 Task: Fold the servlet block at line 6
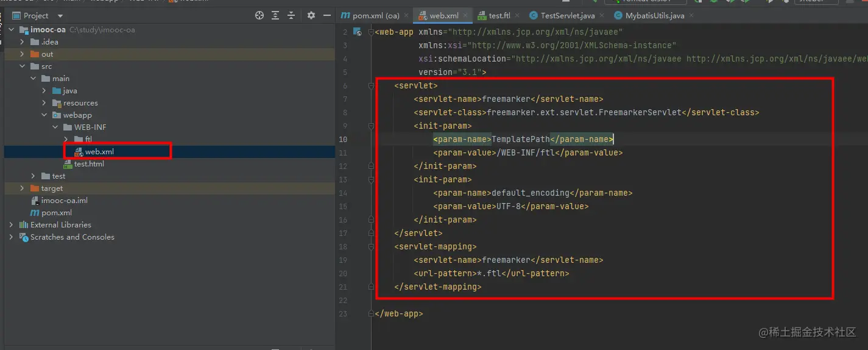[372, 86]
